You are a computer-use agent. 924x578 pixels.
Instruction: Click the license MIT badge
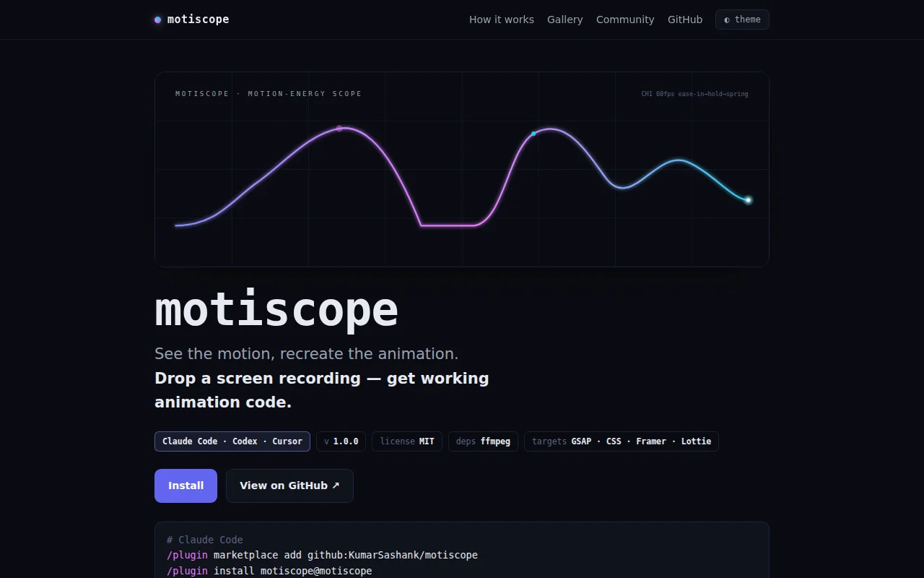point(407,441)
